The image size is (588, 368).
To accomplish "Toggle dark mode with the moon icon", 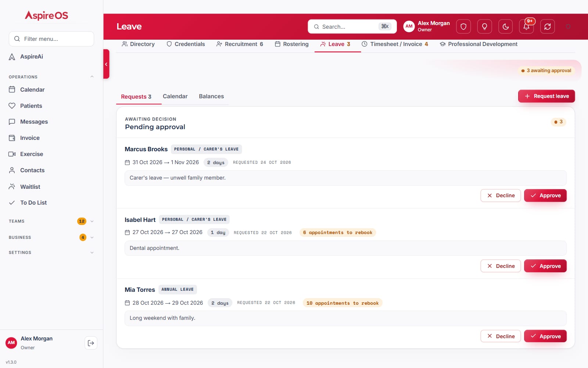I will click(506, 26).
